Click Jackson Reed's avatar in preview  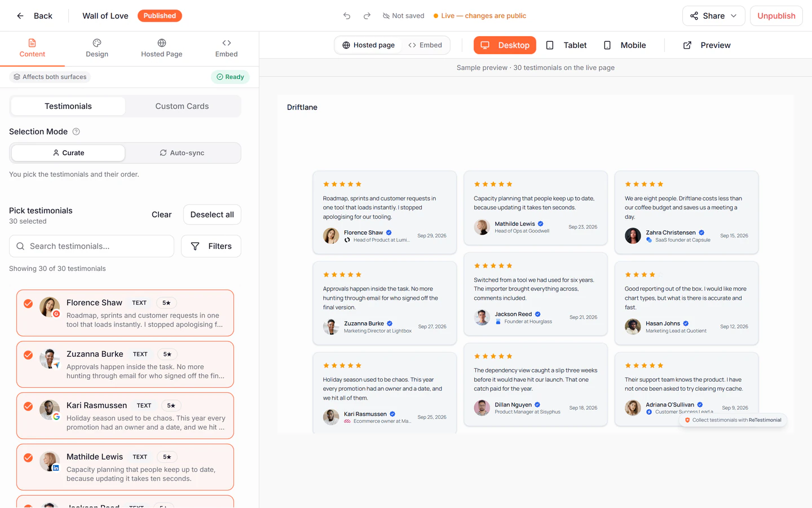[x=482, y=317]
